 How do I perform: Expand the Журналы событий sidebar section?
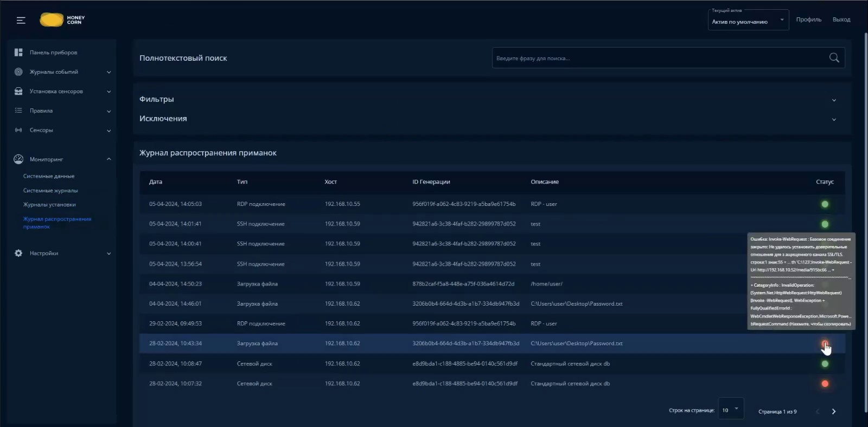coord(62,72)
